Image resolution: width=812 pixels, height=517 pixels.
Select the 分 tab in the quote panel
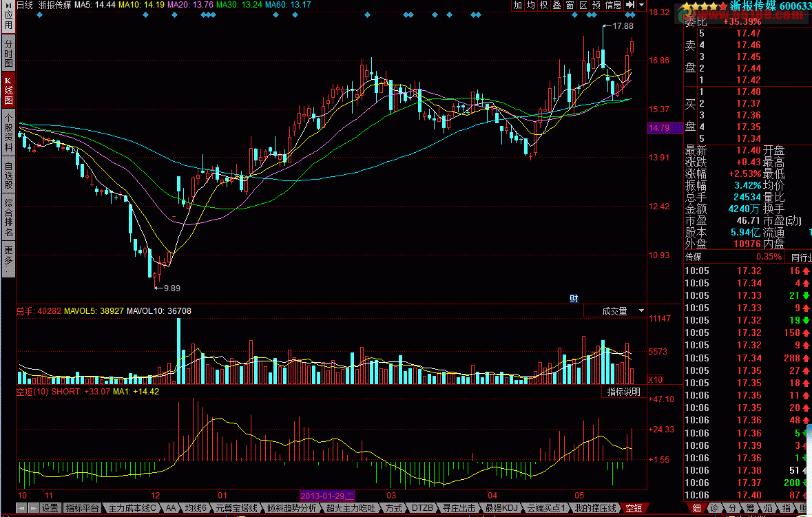click(x=732, y=508)
